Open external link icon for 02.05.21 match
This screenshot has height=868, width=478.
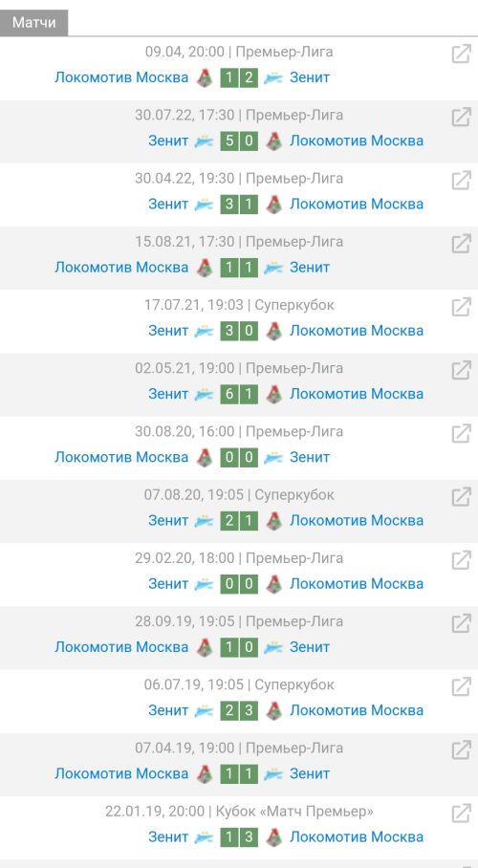[x=461, y=370]
